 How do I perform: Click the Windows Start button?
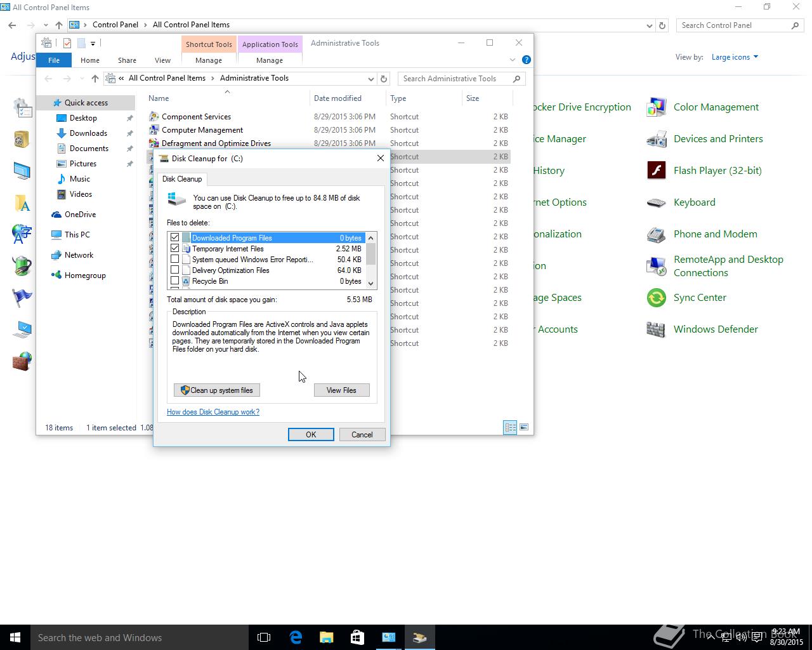coord(15,637)
